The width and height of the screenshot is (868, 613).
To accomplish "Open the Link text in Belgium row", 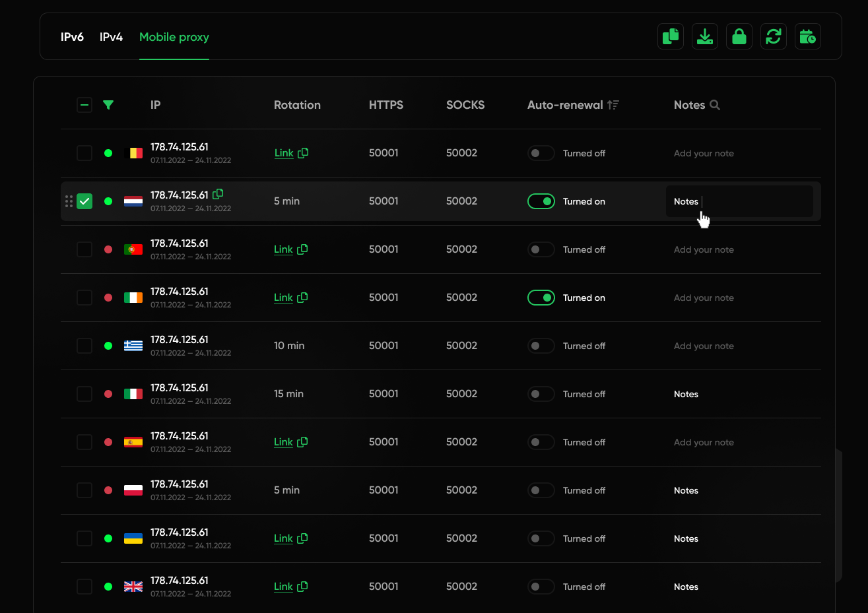I will [284, 153].
